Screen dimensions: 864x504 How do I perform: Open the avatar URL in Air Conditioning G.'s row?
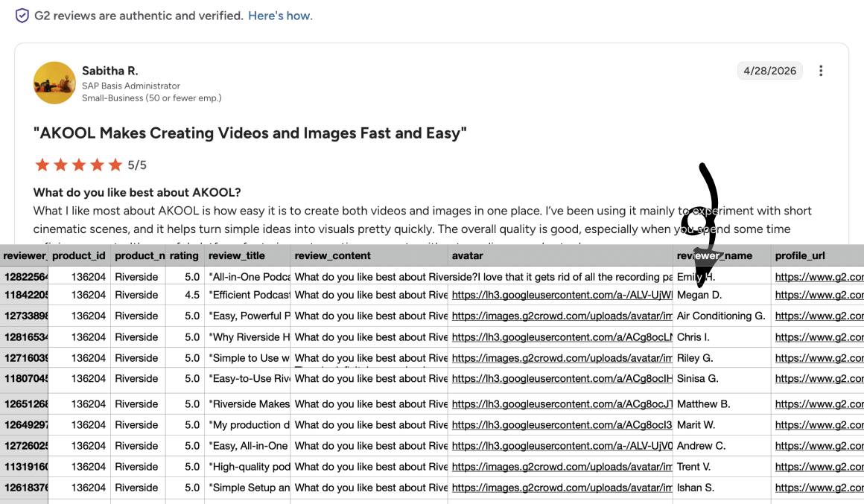562,316
